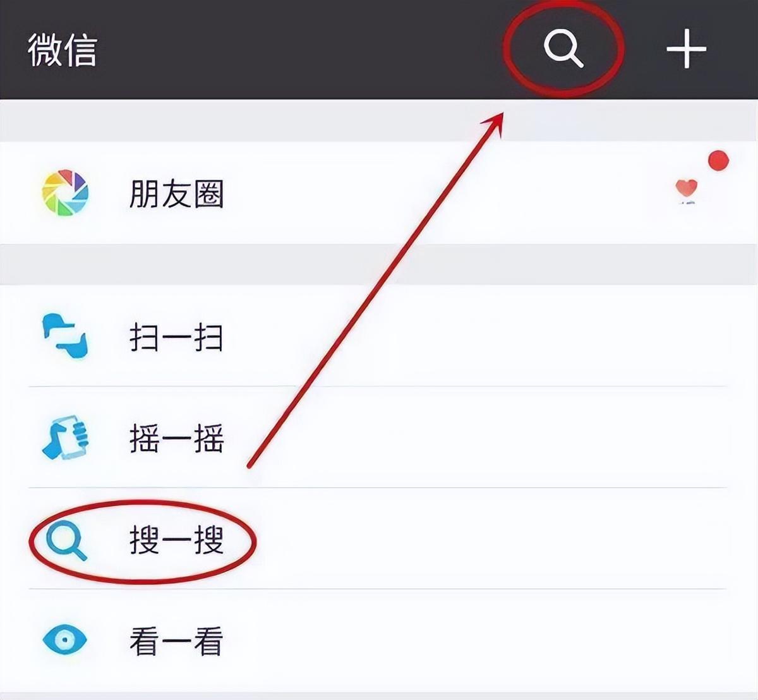
Task: Tap blank right side of 搜一搜 row
Action: pyautogui.click(x=505, y=539)
